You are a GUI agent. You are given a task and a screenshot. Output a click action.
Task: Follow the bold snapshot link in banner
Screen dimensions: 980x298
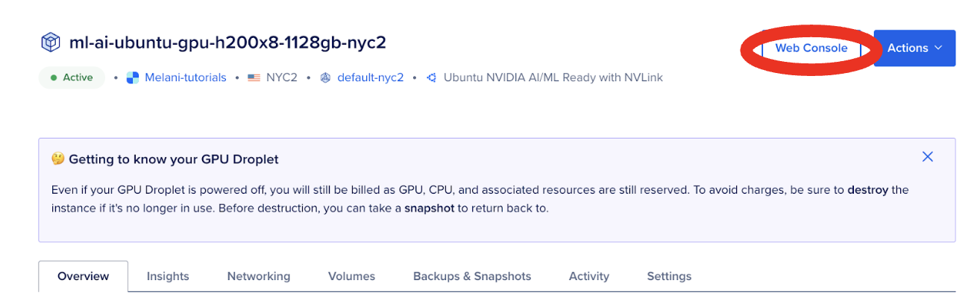(x=429, y=208)
